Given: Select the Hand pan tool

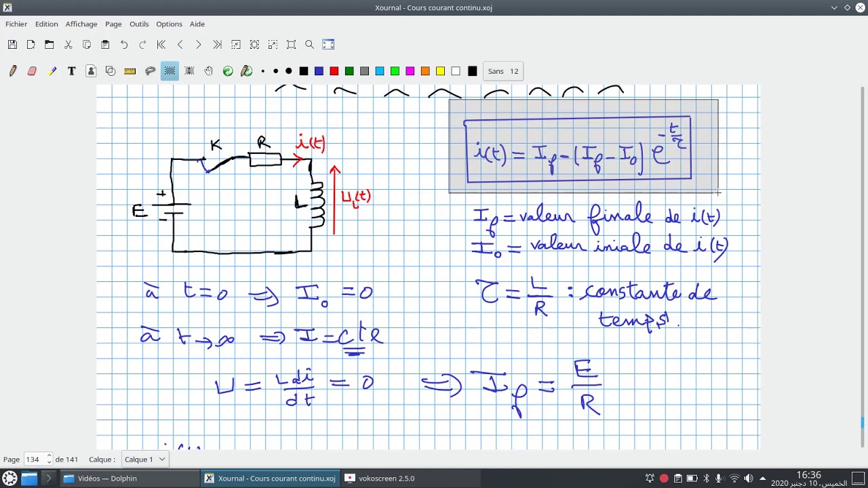Looking at the screenshot, I should pos(209,71).
